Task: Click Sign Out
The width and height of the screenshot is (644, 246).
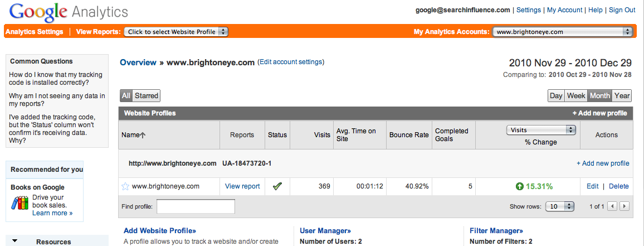Action: (x=622, y=10)
